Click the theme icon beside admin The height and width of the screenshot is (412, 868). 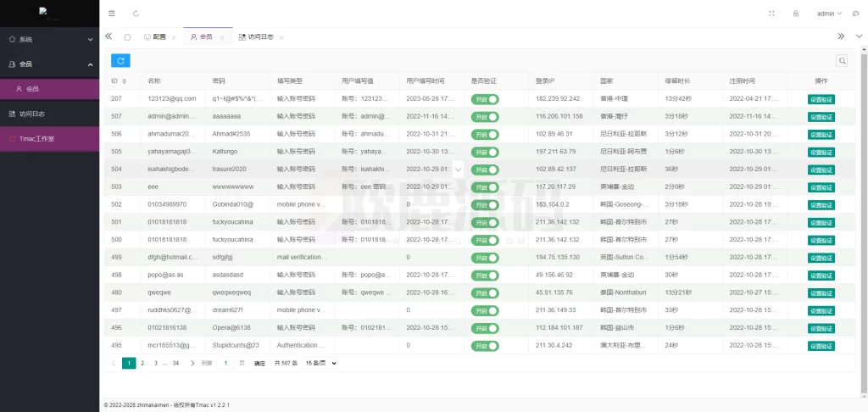pos(856,14)
